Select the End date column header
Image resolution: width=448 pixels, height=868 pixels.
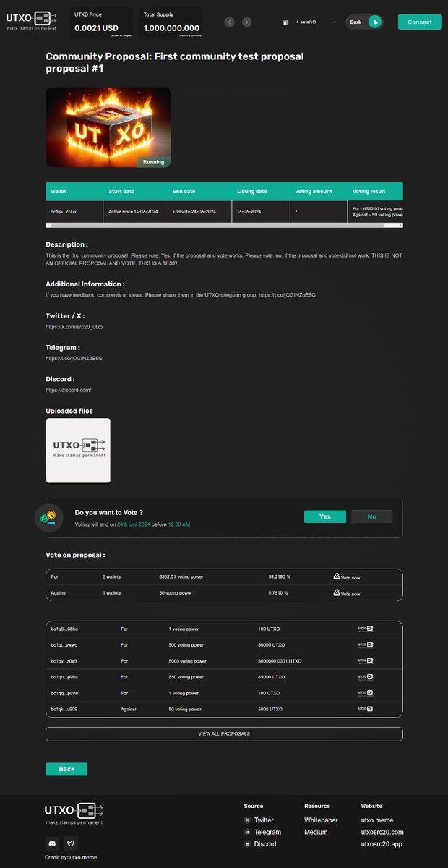pyautogui.click(x=184, y=191)
